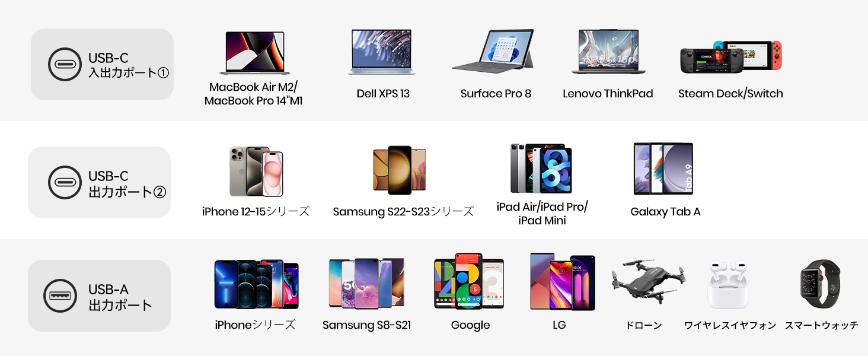Click the Samsung S22-S23 series phones image
Image resolution: width=868 pixels, height=356 pixels.
click(399, 170)
